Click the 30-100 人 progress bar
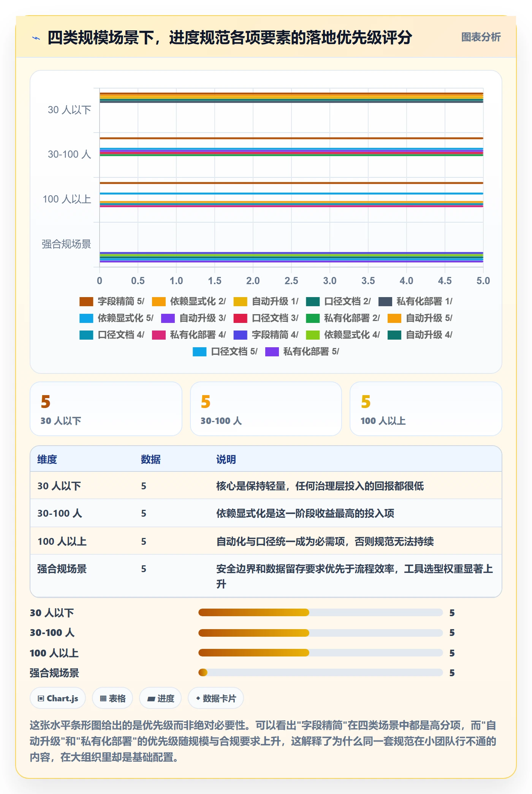 [x=321, y=633]
